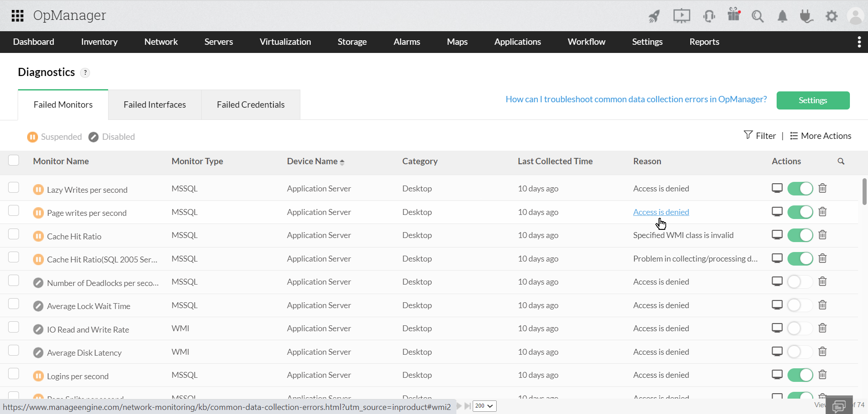868x414 pixels.
Task: Open the troubleshoot data collection errors link
Action: pos(636,99)
